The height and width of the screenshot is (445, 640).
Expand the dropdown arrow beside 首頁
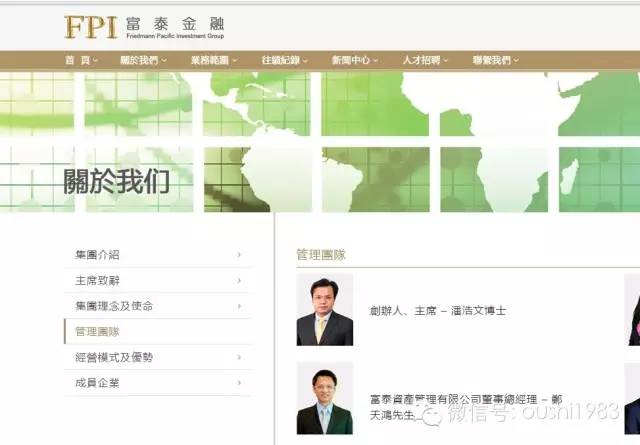click(x=95, y=60)
